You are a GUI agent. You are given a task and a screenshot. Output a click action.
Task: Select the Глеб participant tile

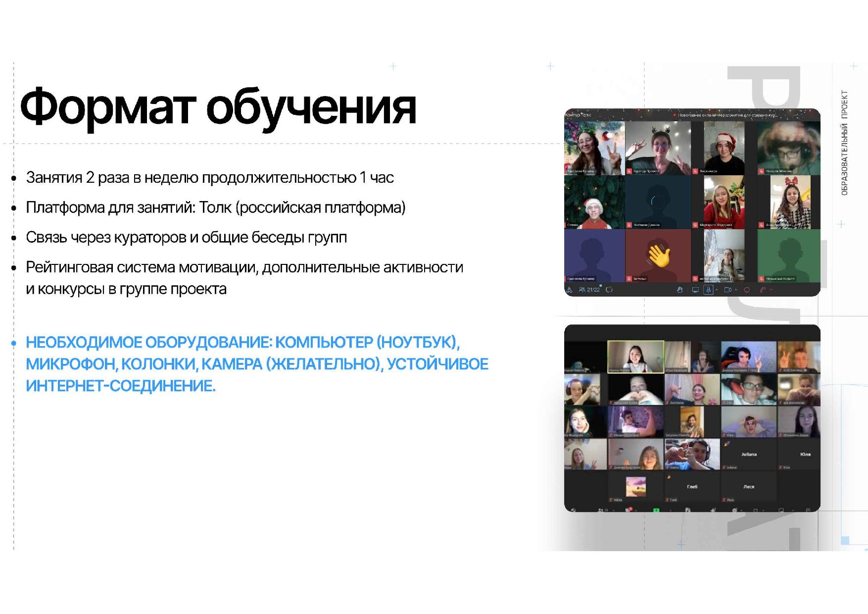(692, 487)
